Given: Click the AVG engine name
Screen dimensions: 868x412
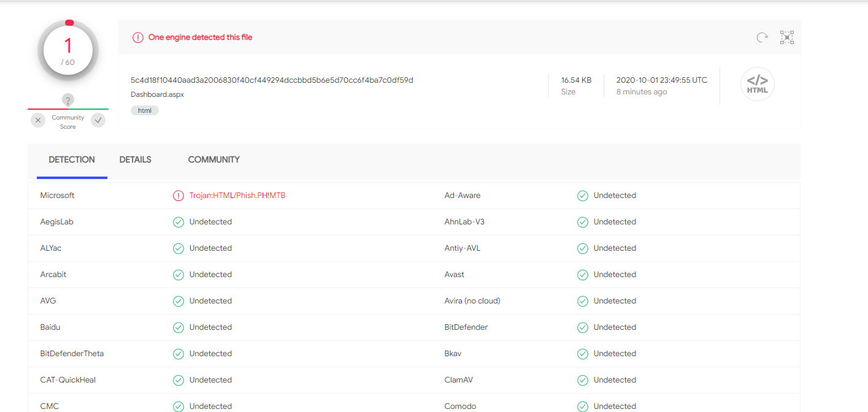Looking at the screenshot, I should pos(48,301).
